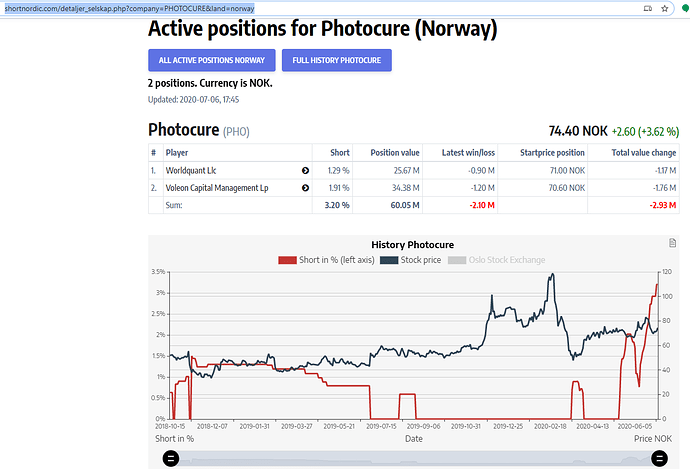Toggle the Stock price legend series

point(411,260)
